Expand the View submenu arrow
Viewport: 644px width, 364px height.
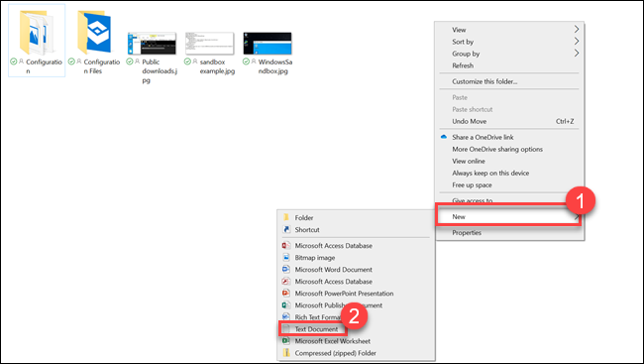point(577,29)
